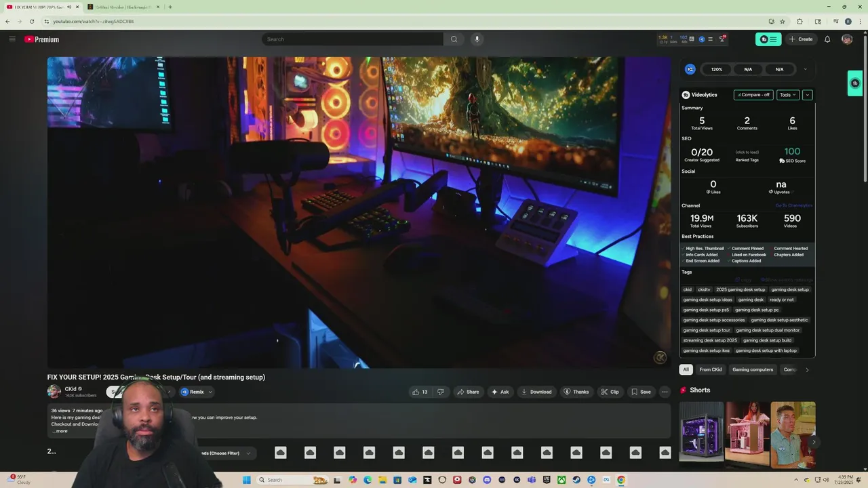Open weather widget showing 93°F
The height and width of the screenshot is (488, 868).
[x=19, y=480]
